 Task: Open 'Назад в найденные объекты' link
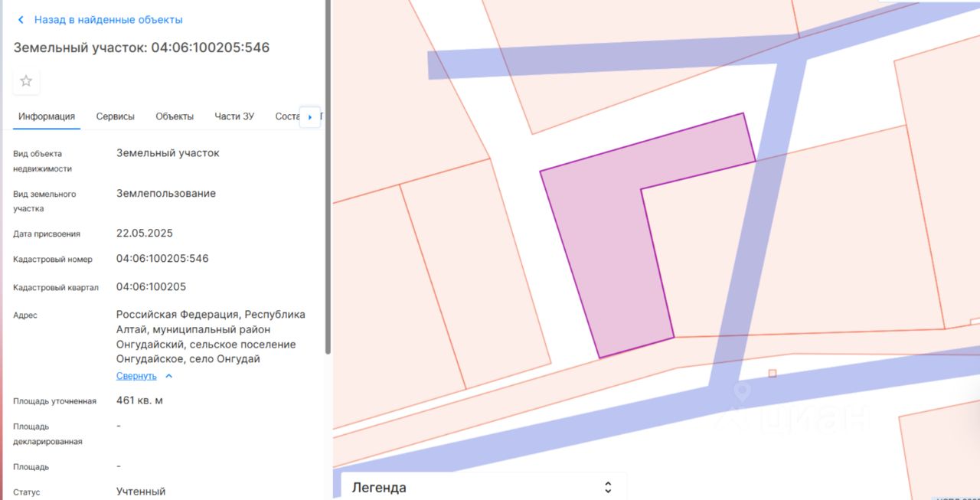point(108,20)
